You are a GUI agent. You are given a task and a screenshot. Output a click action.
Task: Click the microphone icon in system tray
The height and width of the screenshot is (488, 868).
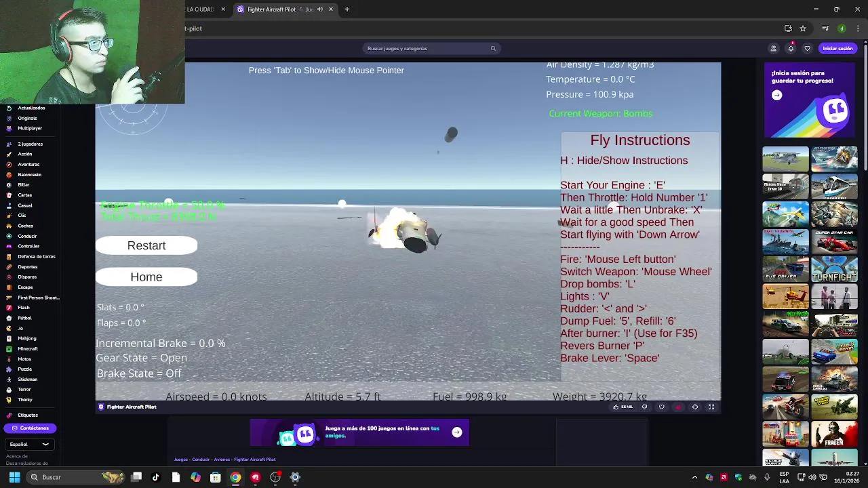click(x=767, y=477)
